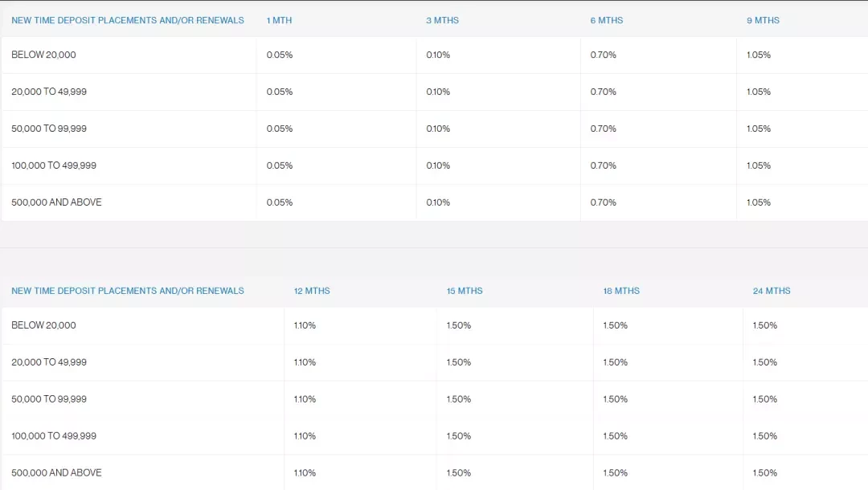Click 50,000 TO 99,999 label in second table

click(49, 398)
